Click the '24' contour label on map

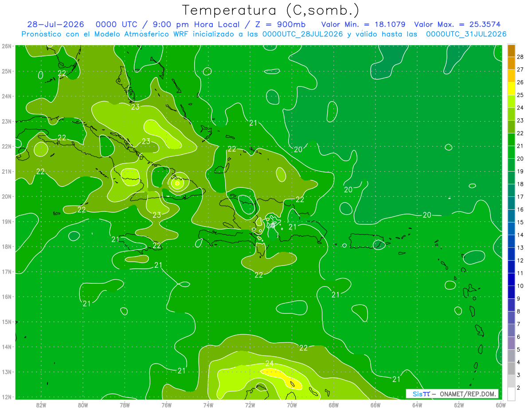(270, 364)
